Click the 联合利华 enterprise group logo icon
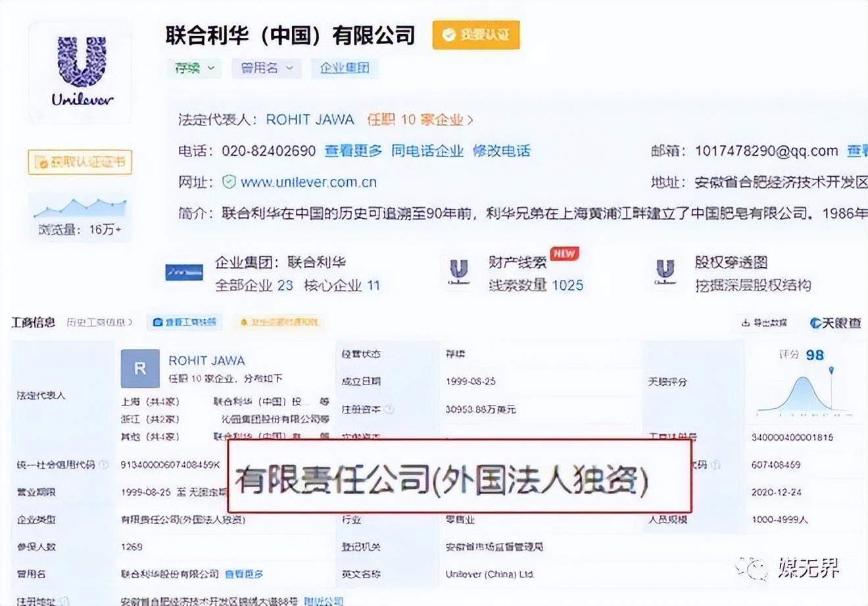 point(184,271)
